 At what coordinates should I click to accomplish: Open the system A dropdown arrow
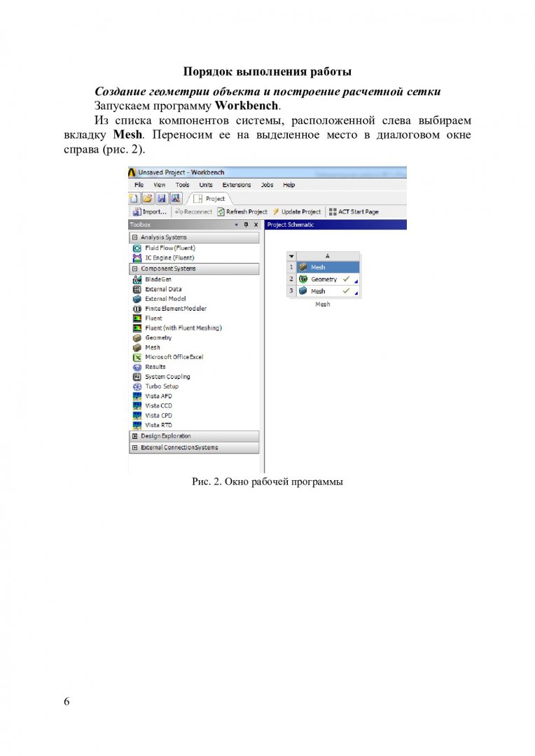coord(291,256)
